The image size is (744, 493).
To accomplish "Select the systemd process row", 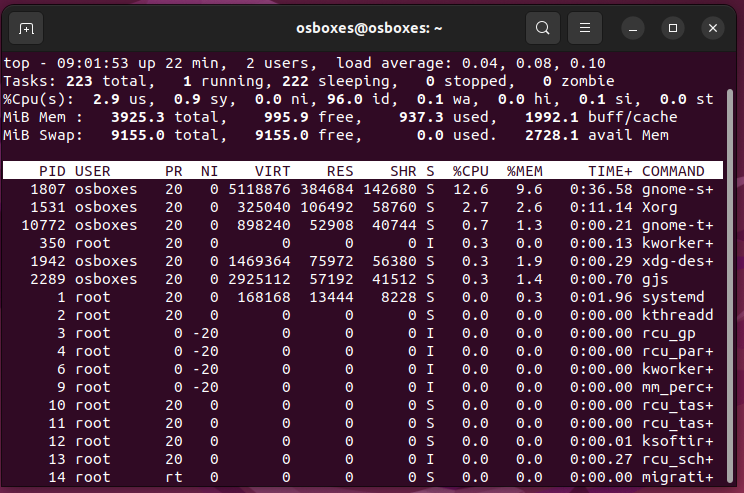I will pos(672,297).
